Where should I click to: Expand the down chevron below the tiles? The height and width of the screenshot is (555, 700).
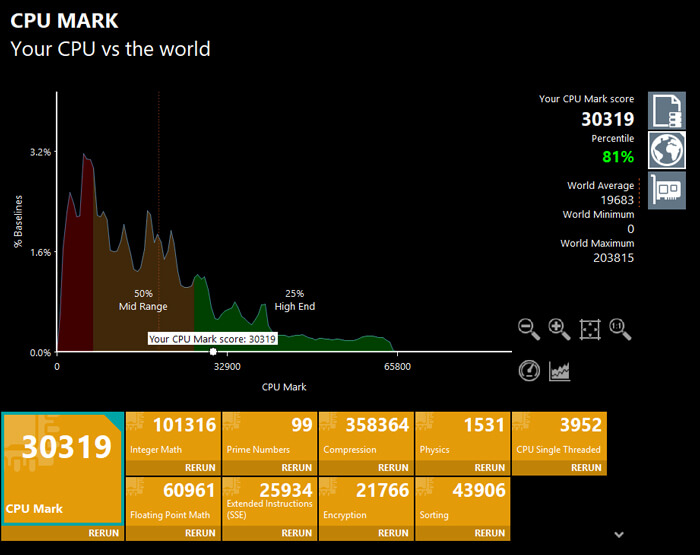coord(619,534)
